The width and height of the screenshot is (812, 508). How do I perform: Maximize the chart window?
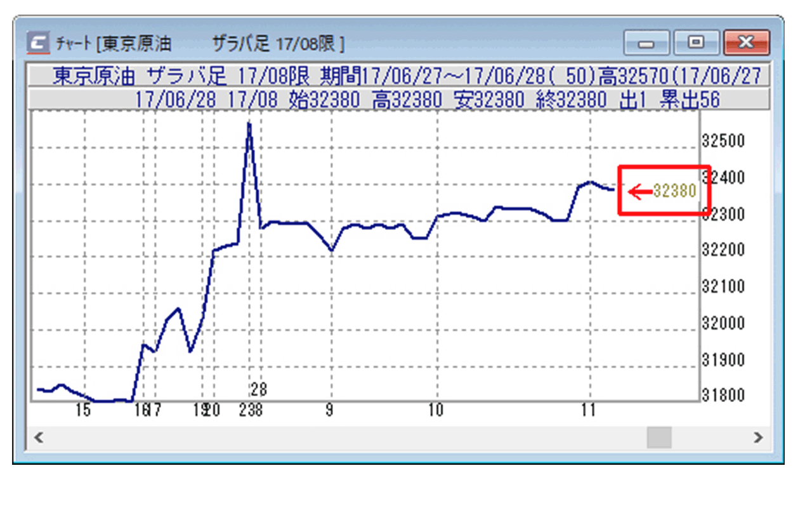coord(696,43)
